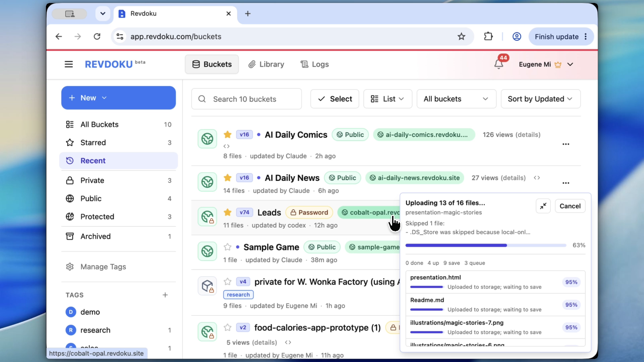Open the AI Daily Comics bucket title
Screen dimensions: 644x362
(296, 134)
